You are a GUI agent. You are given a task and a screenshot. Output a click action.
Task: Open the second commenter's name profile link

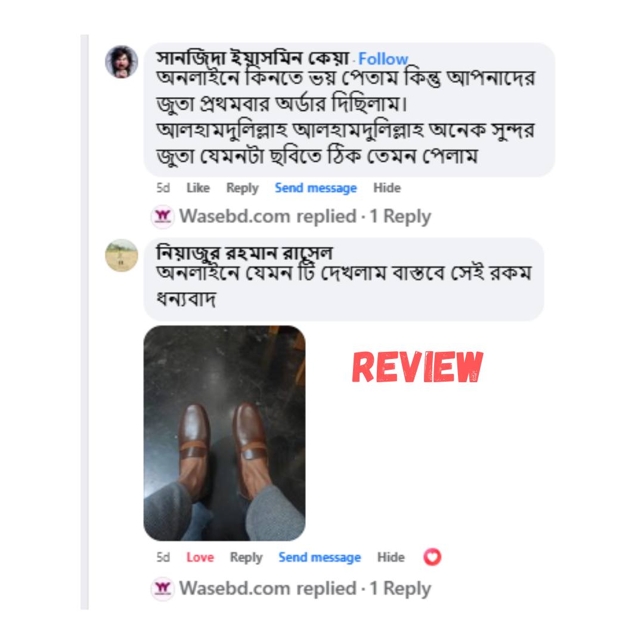(244, 253)
